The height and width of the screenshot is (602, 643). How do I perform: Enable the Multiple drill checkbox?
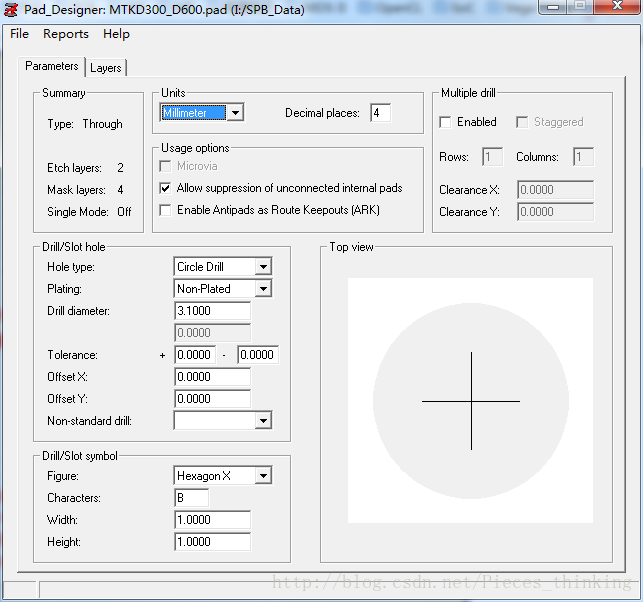pyautogui.click(x=446, y=122)
